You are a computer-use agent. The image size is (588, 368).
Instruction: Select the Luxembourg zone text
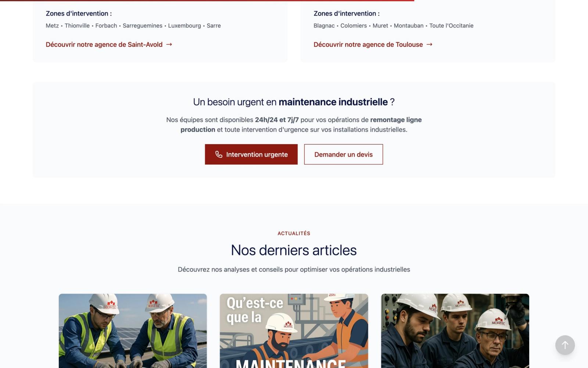(x=184, y=26)
